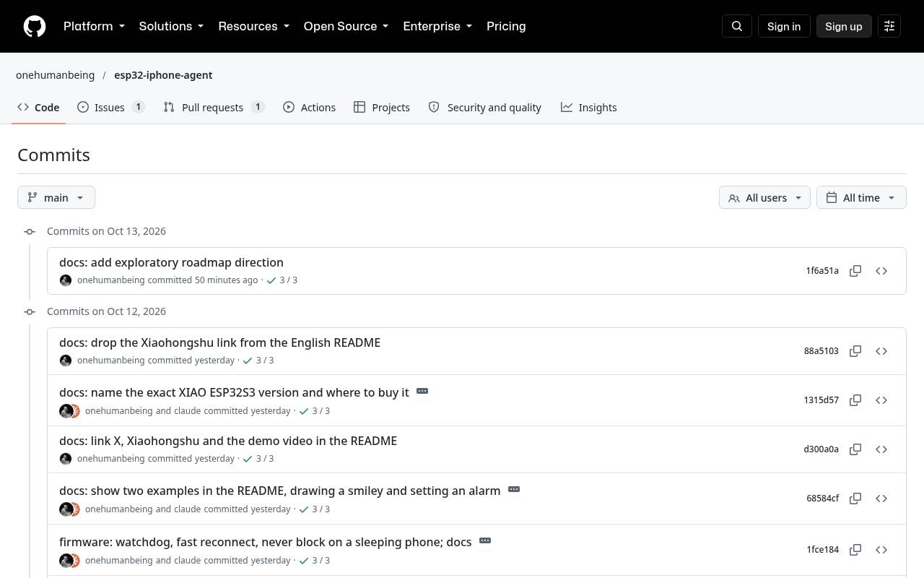The height and width of the screenshot is (578, 924).
Task: Expand description of XIAO ESP32S3 commit
Action: [422, 392]
